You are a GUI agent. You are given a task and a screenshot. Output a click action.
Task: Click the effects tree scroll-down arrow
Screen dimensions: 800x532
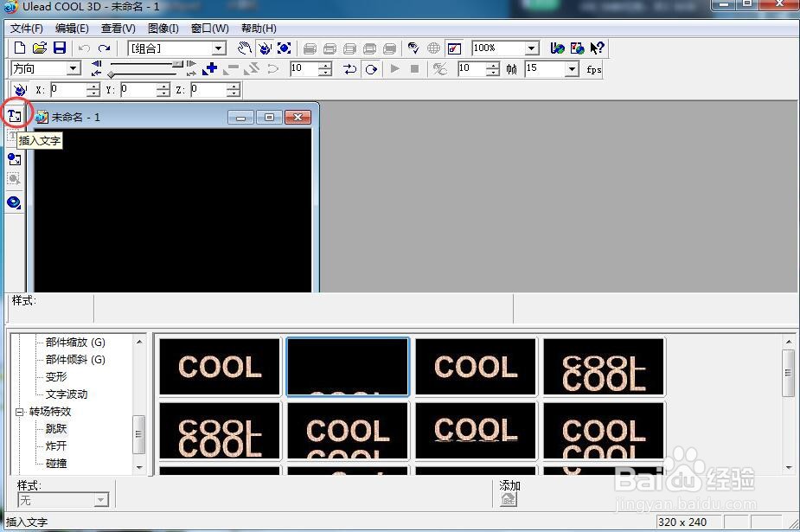tap(139, 467)
